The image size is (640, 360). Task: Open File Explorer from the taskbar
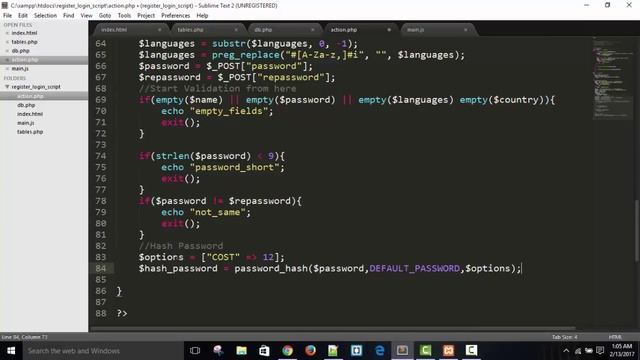(241, 351)
